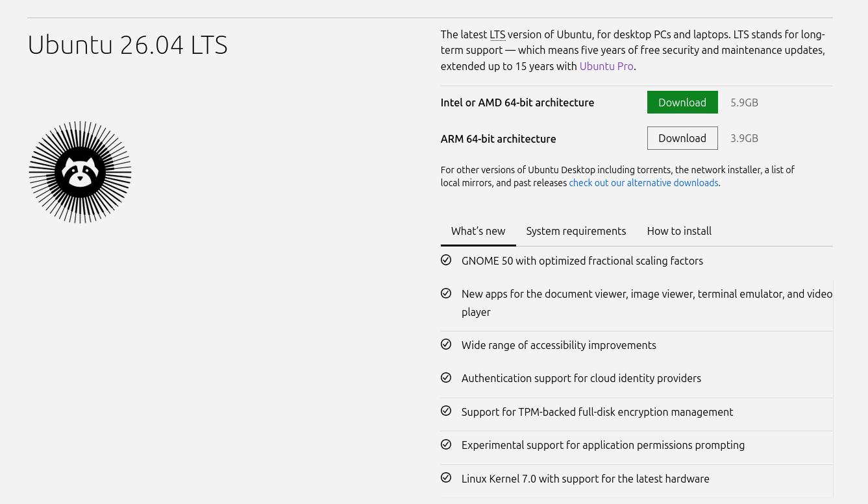Click the application permissions prompting checkmark icon
This screenshot has width=868, height=504.
pos(446,444)
